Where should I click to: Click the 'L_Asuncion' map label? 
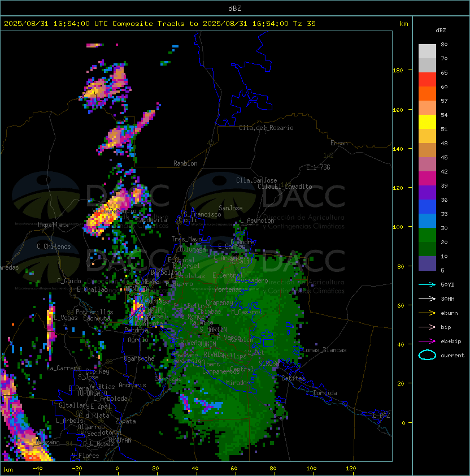tap(257, 220)
